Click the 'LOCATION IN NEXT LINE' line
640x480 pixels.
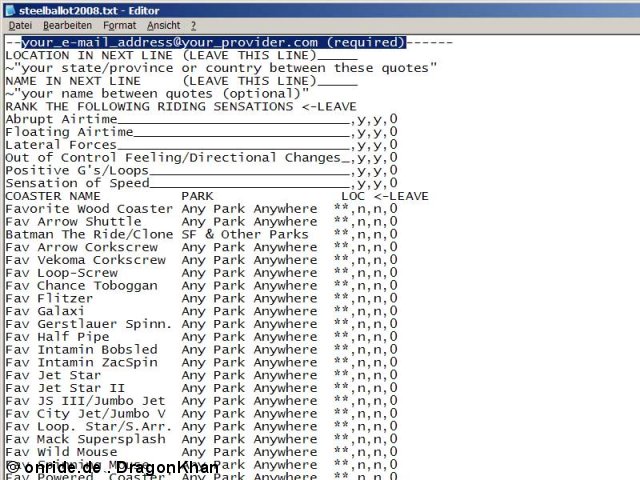tap(181, 55)
